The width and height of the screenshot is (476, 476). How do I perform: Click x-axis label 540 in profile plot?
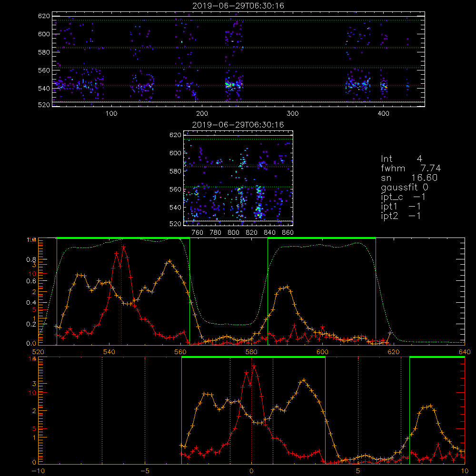(x=109, y=352)
